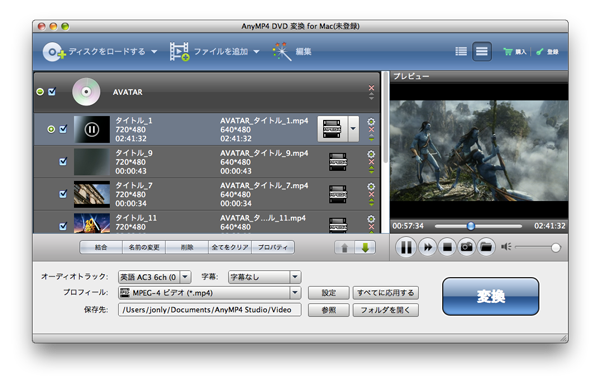Click the fast forward preview button
Image resolution: width=600 pixels, height=387 pixels.
(x=427, y=247)
